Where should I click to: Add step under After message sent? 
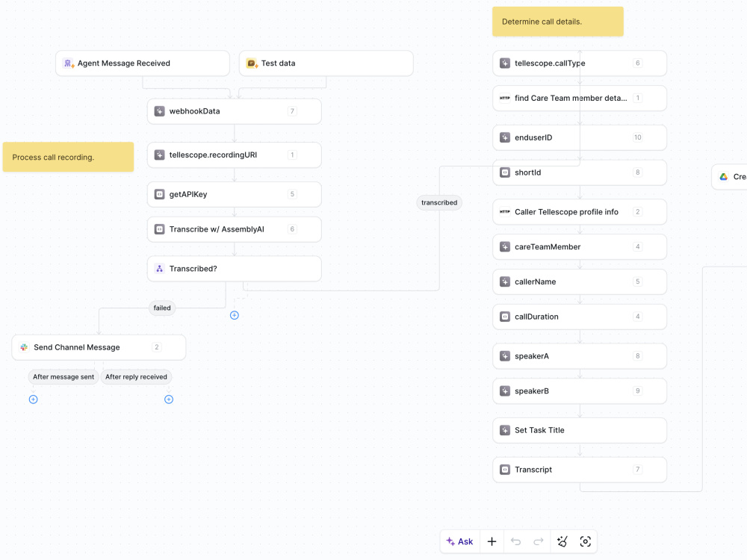pos(34,399)
